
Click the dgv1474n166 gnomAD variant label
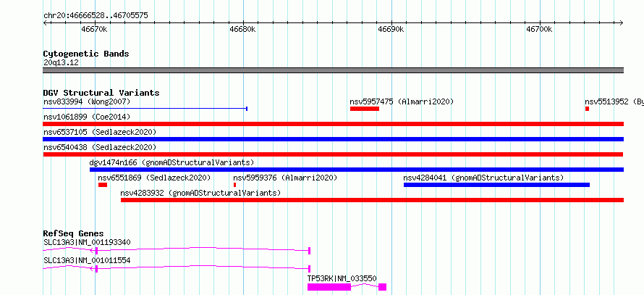tap(171, 162)
